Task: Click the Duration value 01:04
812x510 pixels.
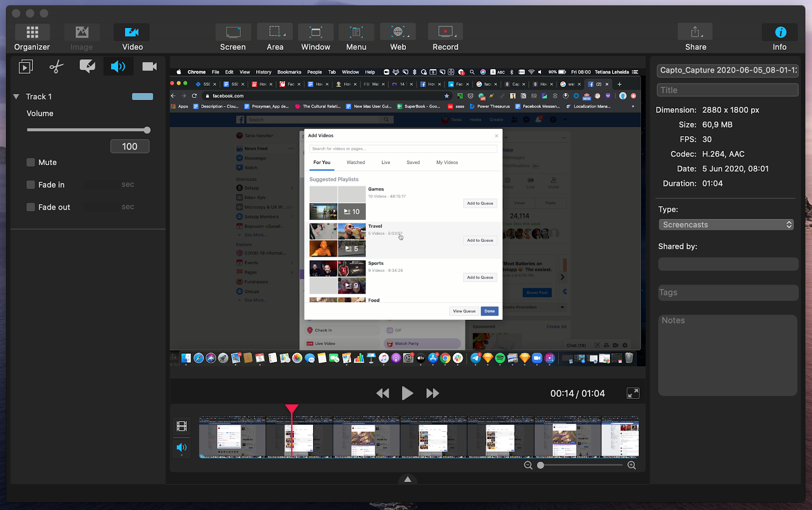Action: pos(713,183)
